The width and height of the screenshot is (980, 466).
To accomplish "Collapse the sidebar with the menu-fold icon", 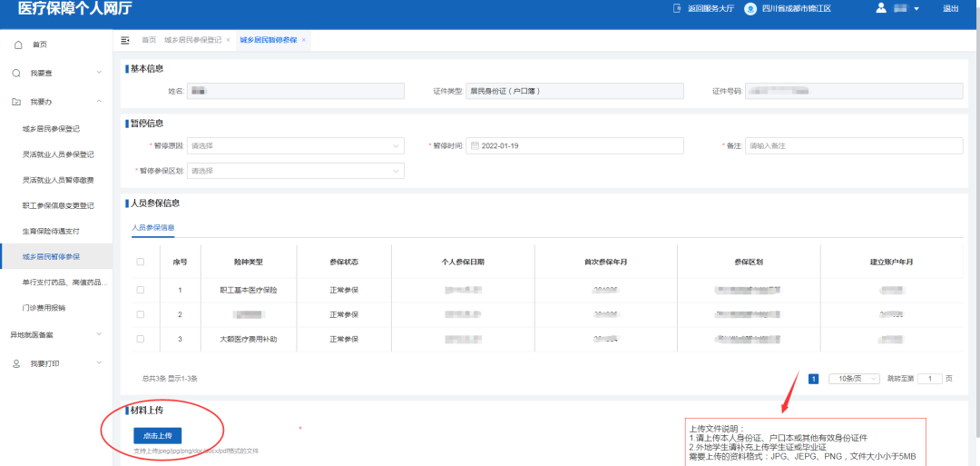I will 125,40.
